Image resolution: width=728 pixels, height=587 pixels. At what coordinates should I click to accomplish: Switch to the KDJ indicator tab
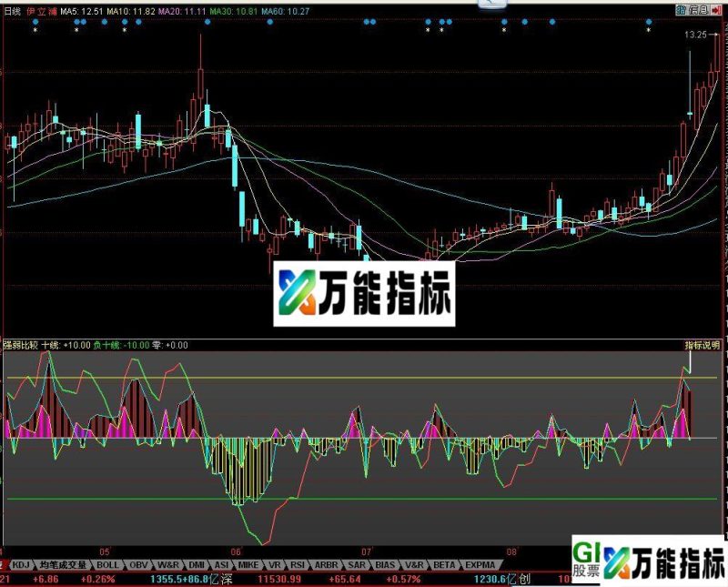[21, 565]
